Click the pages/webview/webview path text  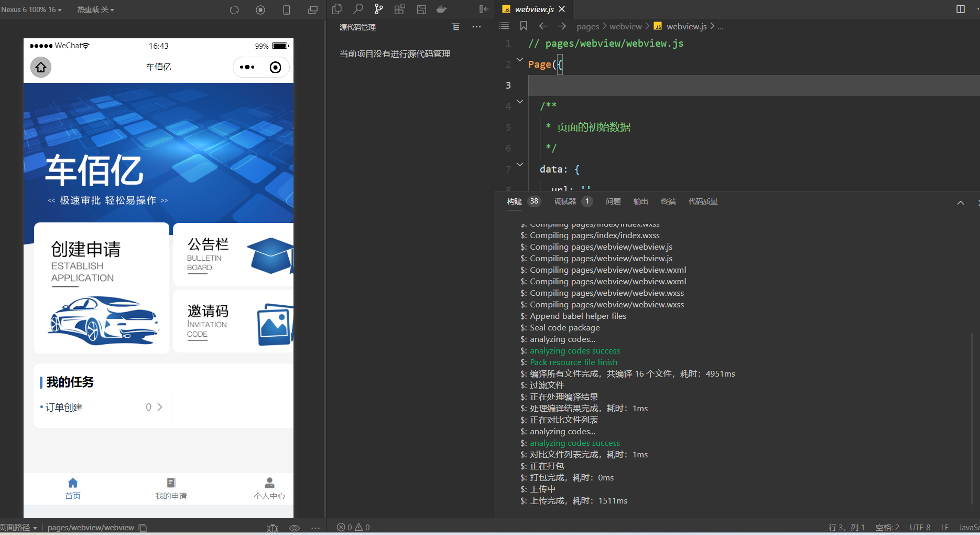click(91, 528)
